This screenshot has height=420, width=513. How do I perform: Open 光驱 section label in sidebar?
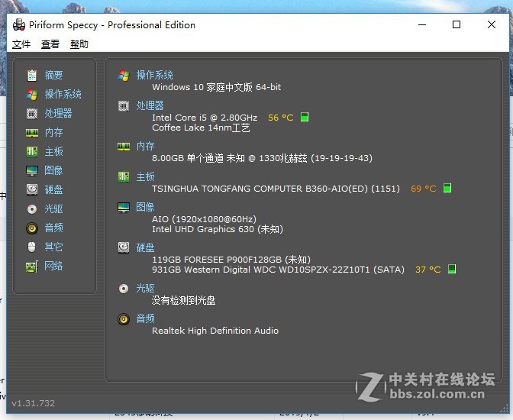click(x=53, y=208)
